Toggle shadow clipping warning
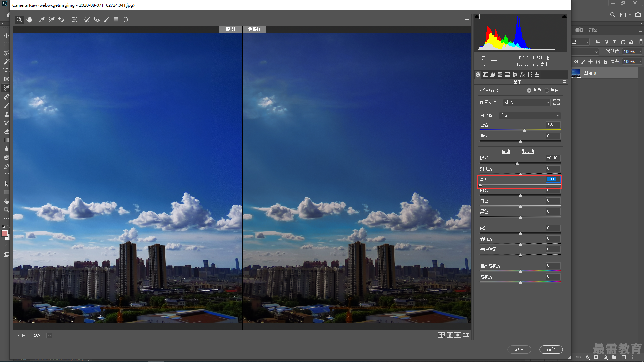This screenshot has width=644, height=362. pyautogui.click(x=477, y=17)
